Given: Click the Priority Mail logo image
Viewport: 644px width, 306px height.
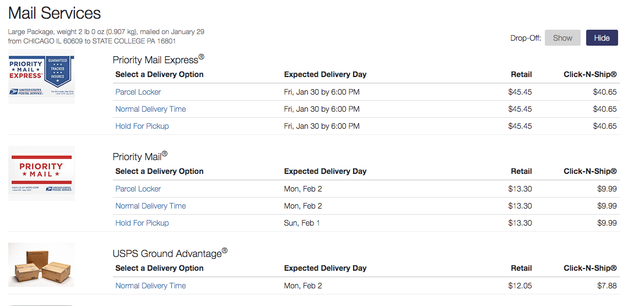Looking at the screenshot, I should (x=41, y=173).
